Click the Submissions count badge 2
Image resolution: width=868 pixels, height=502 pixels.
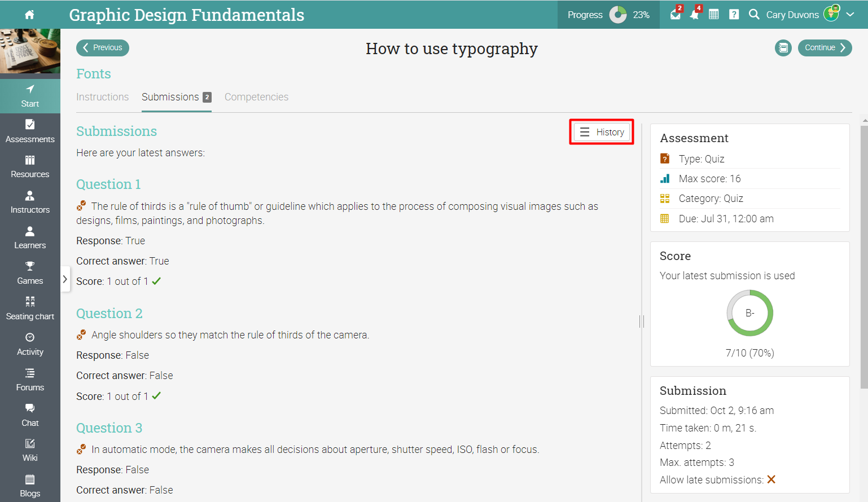coord(207,97)
